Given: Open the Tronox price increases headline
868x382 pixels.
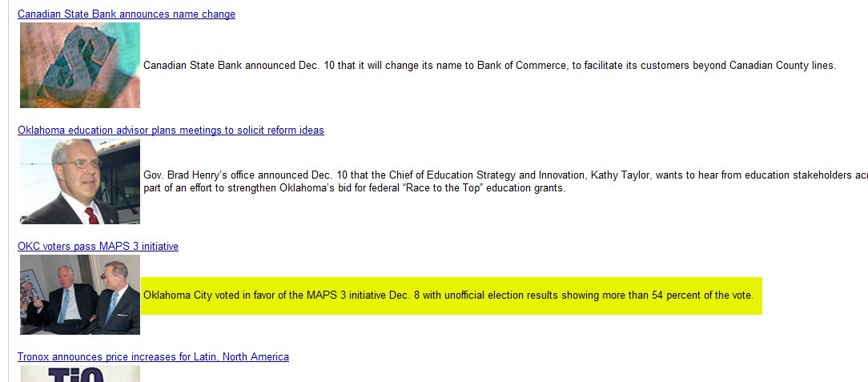Looking at the screenshot, I should (153, 357).
